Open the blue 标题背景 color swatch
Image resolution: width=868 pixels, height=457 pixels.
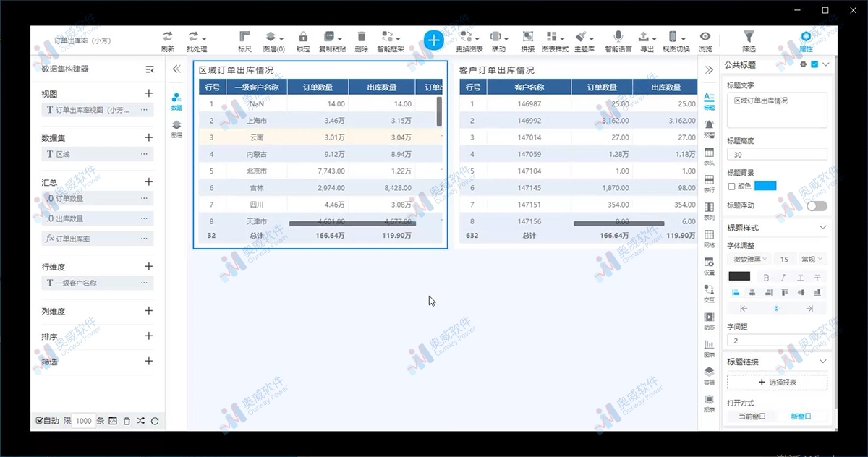[x=765, y=187]
